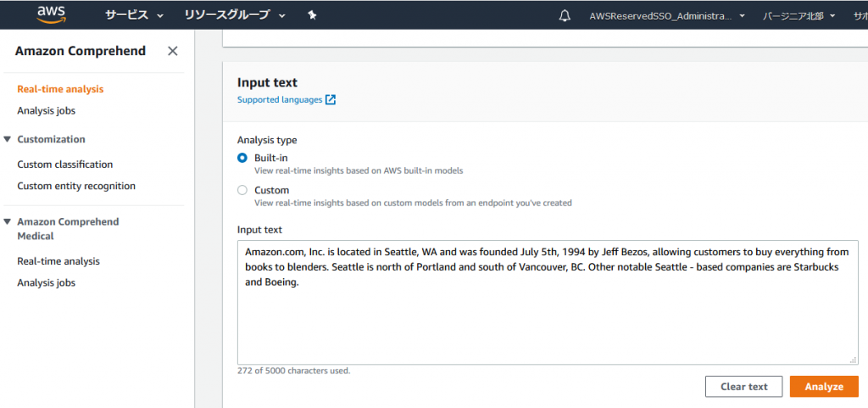This screenshot has width=868, height=408.
Task: Open the リソースグループ dropdown menu
Action: 235,15
